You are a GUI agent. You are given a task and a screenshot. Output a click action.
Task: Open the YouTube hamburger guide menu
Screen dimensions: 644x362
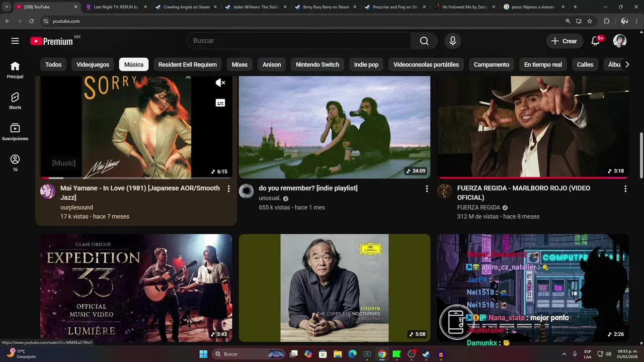click(x=15, y=41)
